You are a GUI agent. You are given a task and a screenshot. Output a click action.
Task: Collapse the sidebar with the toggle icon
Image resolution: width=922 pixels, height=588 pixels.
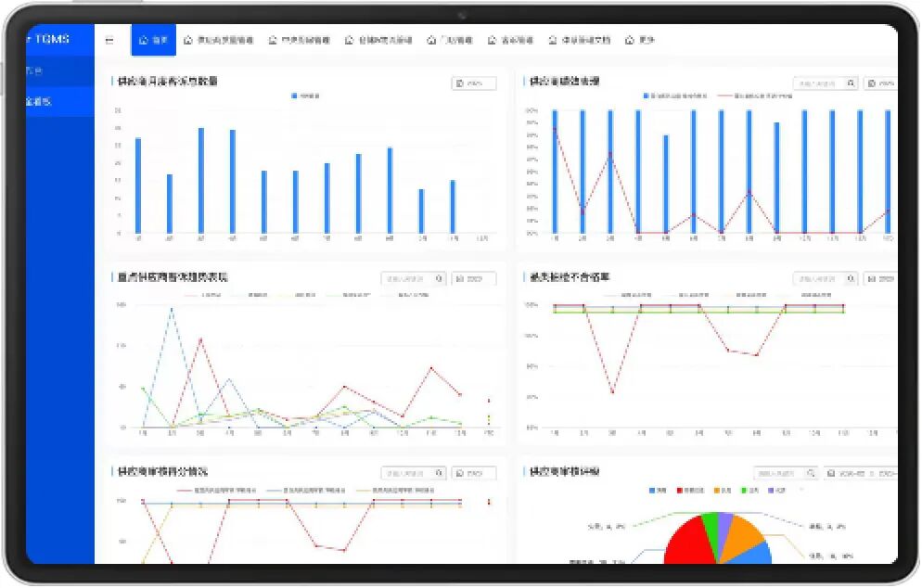tap(109, 40)
